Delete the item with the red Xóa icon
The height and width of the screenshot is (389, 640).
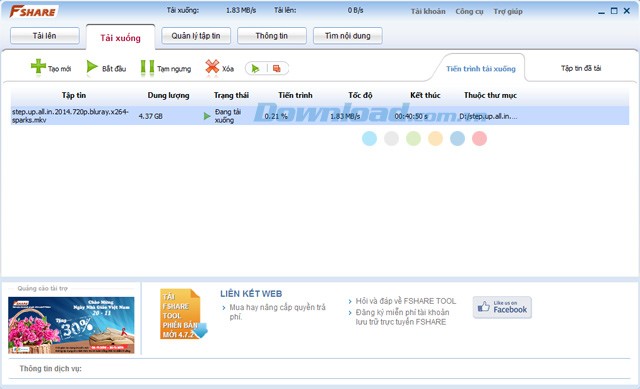click(212, 67)
